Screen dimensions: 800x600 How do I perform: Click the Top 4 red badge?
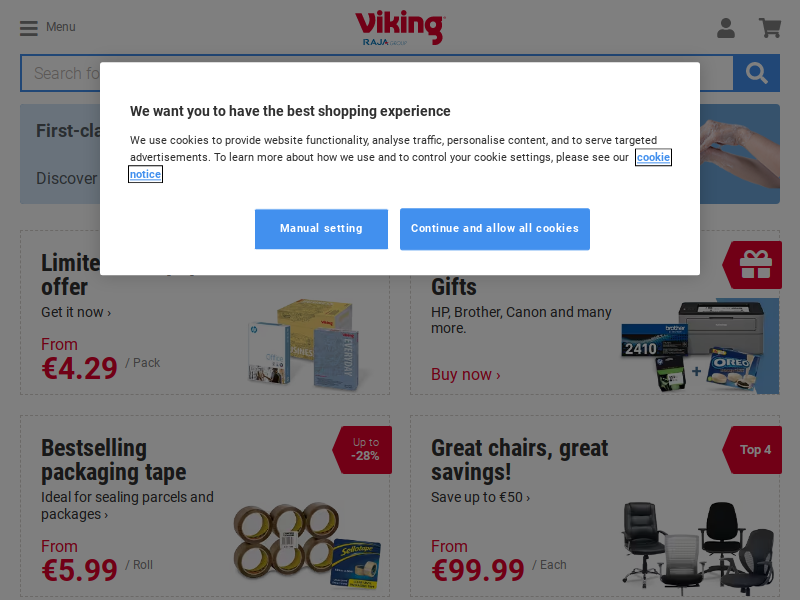pyautogui.click(x=753, y=449)
